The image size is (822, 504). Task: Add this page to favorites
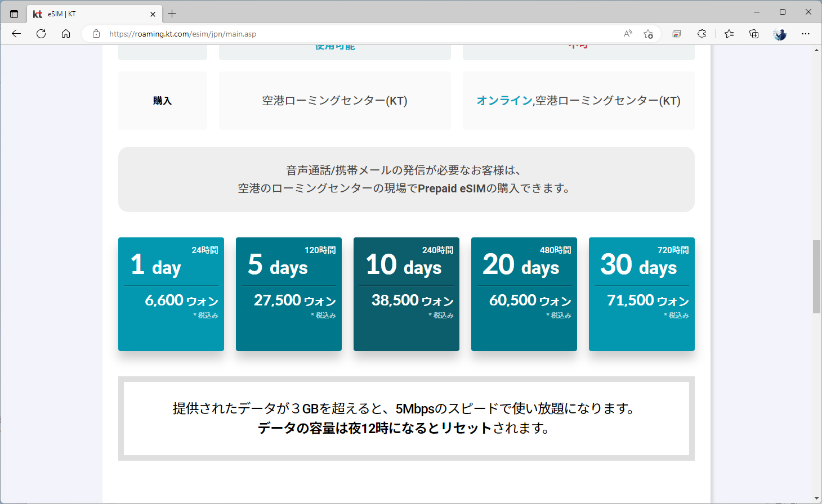point(648,34)
